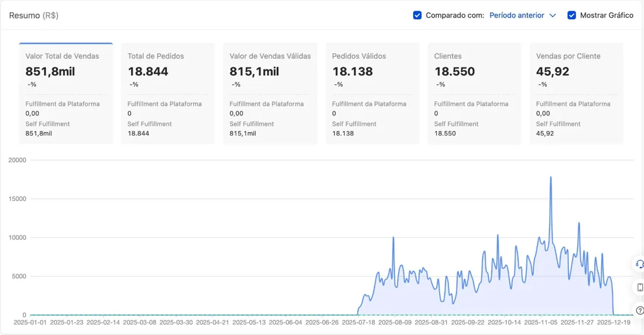644x335 pixels.
Task: Click the Resumo (R$) heading
Action: click(34, 16)
